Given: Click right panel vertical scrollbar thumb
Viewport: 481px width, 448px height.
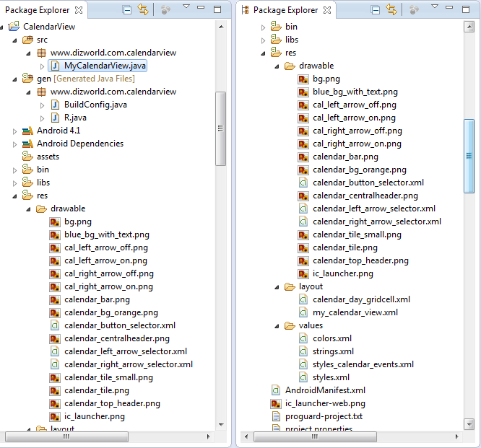Looking at the screenshot, I should (x=469, y=156).
